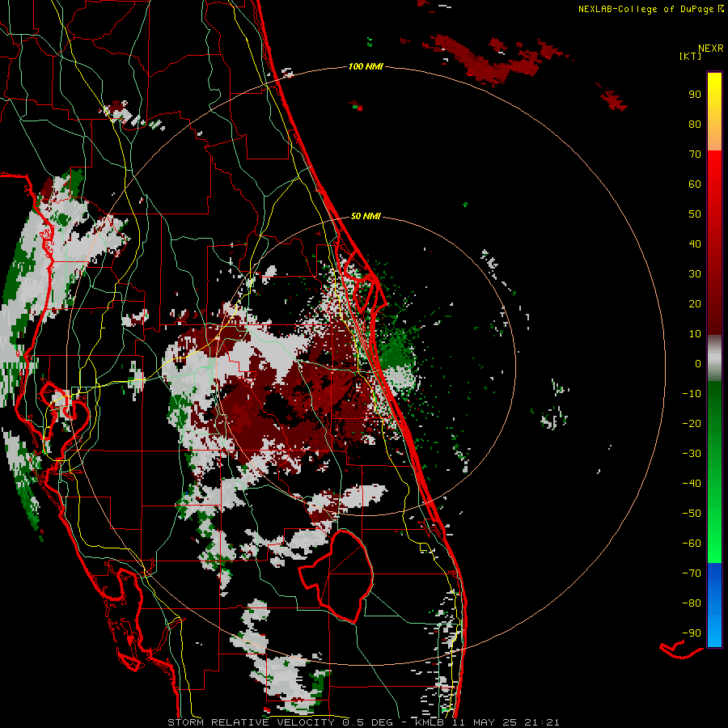Click the positive 70 scale value

[x=695, y=154]
